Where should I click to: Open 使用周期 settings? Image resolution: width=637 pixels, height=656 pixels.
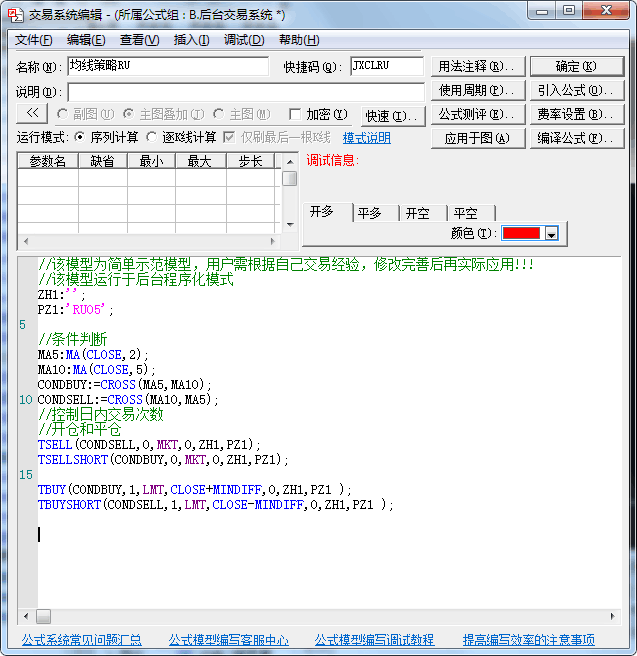point(478,90)
